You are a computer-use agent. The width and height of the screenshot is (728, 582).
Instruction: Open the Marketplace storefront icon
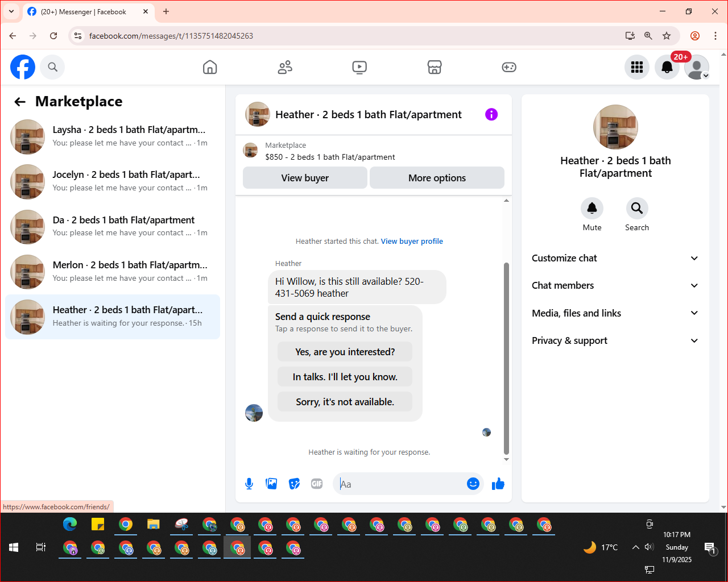click(x=435, y=67)
